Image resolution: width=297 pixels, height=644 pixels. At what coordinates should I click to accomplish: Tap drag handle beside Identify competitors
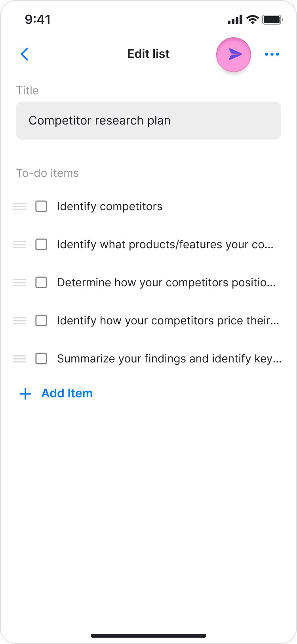[x=19, y=207]
